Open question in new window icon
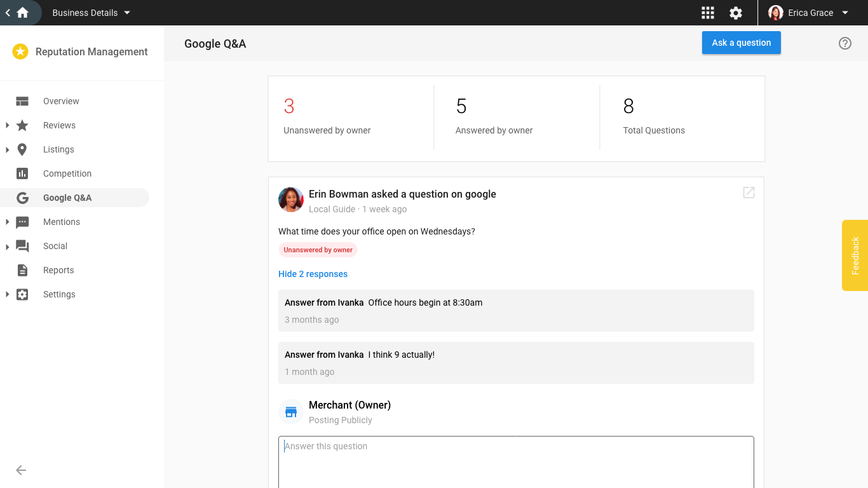This screenshot has width=868, height=488. coord(749,193)
